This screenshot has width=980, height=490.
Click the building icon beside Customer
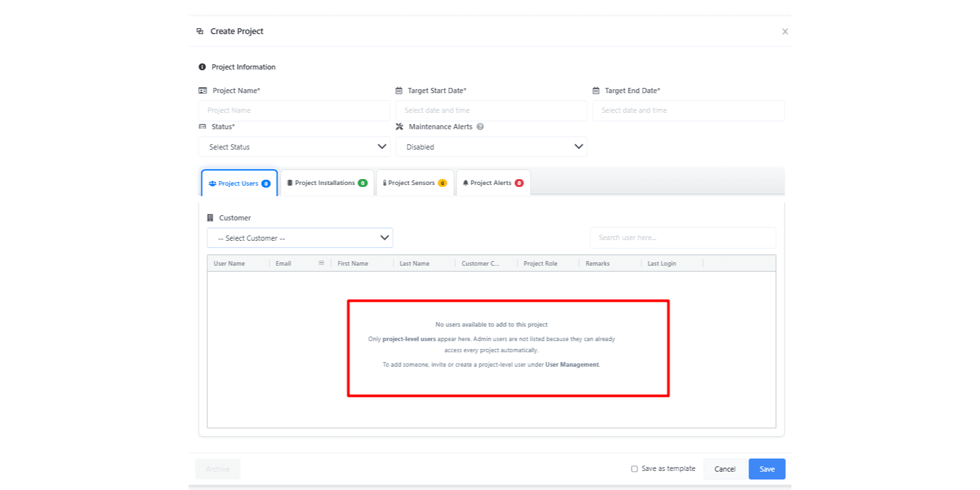point(210,218)
